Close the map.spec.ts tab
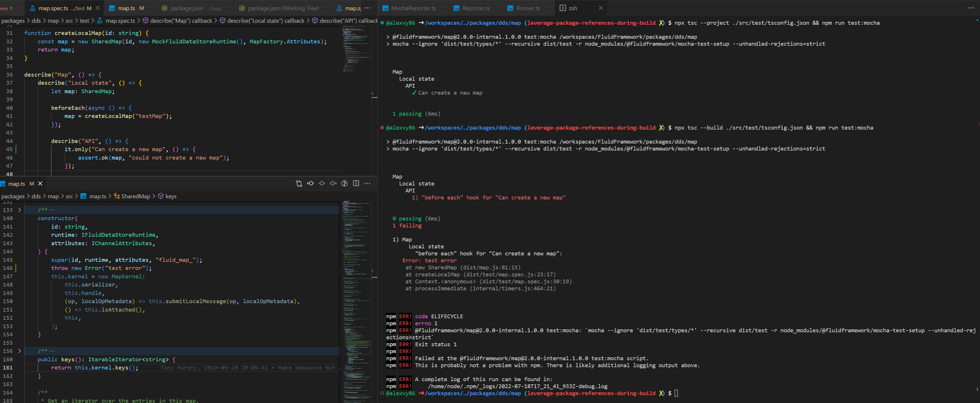This screenshot has width=980, height=403. [98, 8]
